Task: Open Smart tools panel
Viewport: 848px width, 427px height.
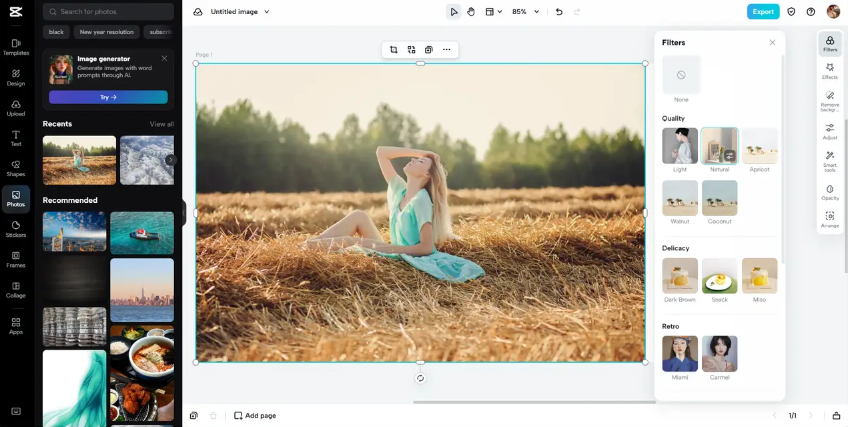Action: (x=830, y=162)
